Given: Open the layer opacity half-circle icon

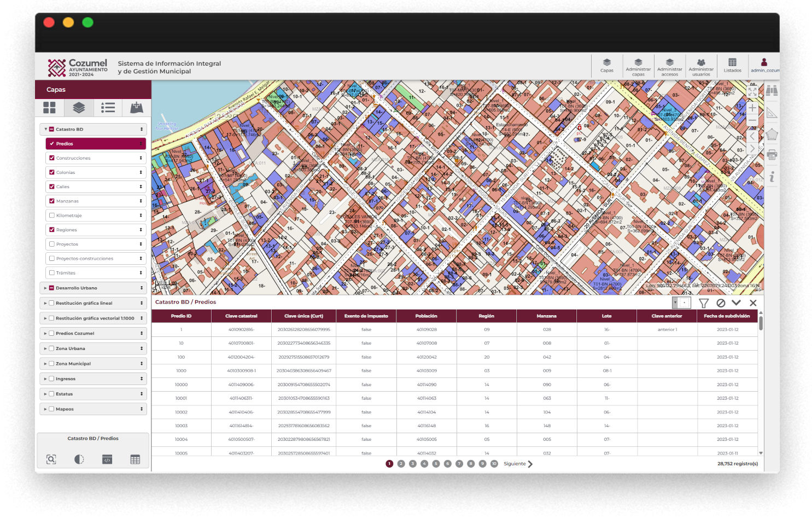Looking at the screenshot, I should point(79,459).
